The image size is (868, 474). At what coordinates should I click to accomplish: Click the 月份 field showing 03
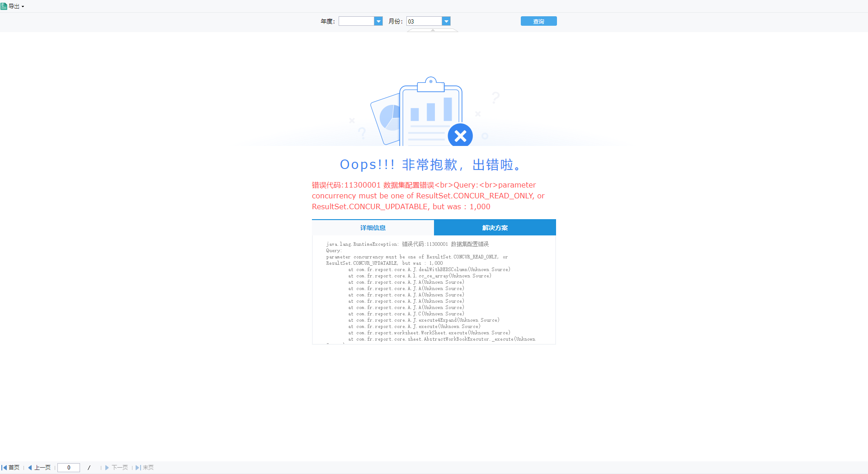424,21
